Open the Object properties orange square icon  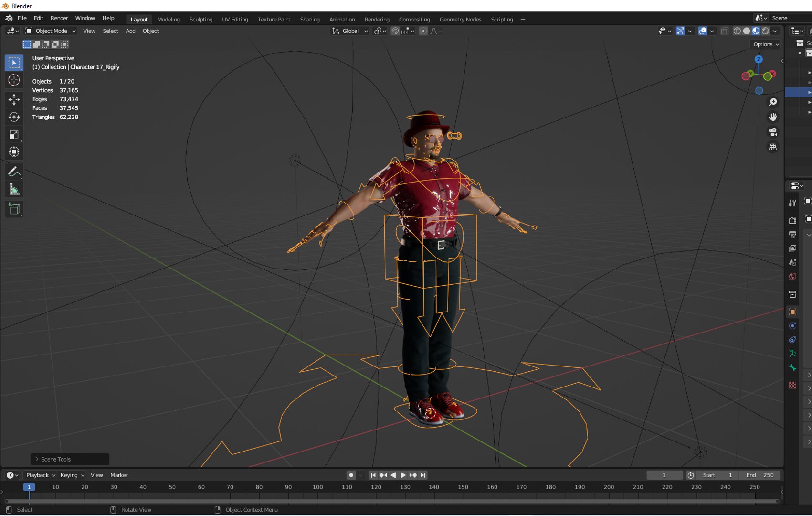pos(792,312)
